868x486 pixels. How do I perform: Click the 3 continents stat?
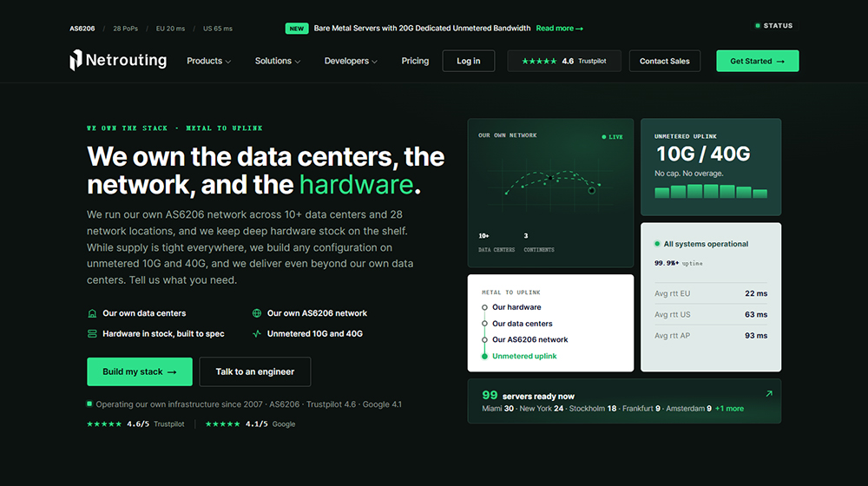(539, 242)
